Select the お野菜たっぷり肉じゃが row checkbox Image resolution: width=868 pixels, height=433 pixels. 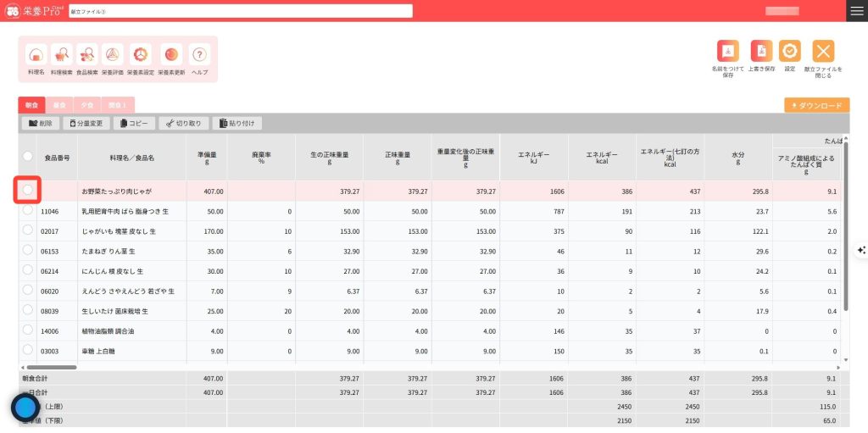[28, 190]
